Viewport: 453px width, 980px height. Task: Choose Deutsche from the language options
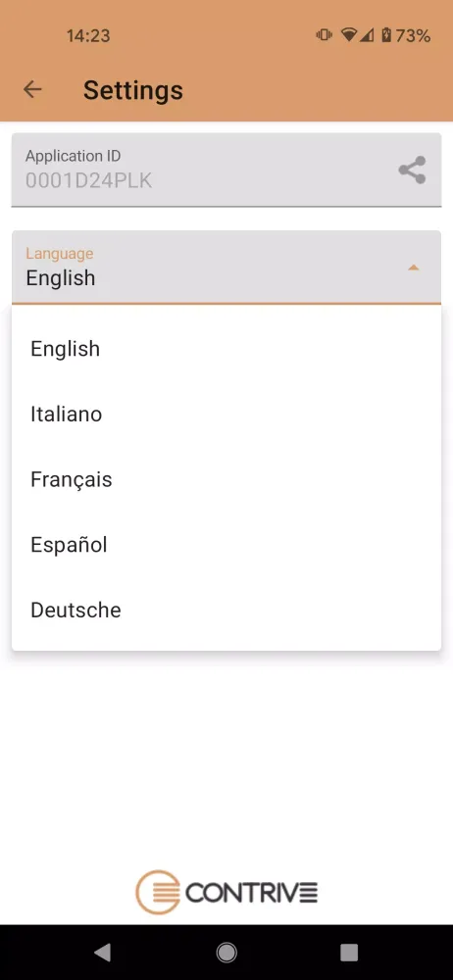coord(226,610)
